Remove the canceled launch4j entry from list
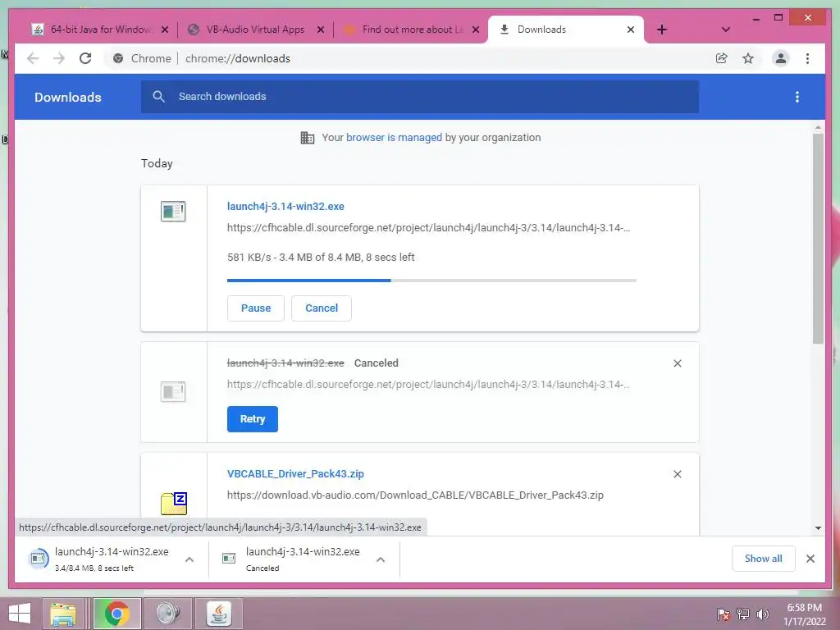Image resolution: width=840 pixels, height=630 pixels. click(x=677, y=363)
